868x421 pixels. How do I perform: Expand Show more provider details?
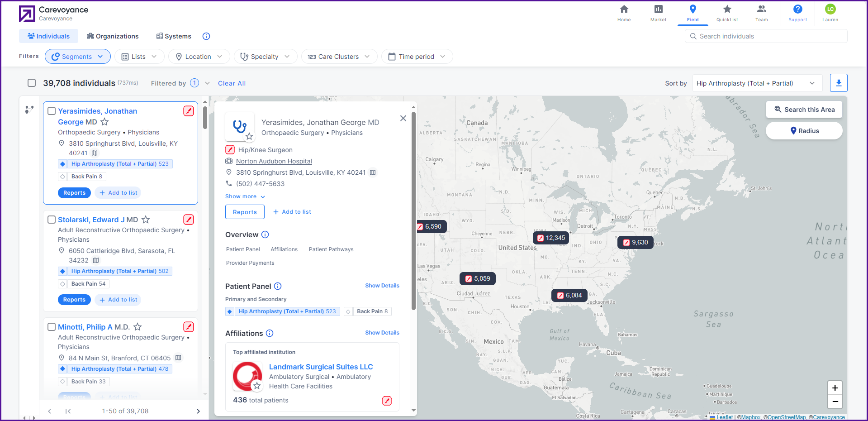tap(245, 196)
